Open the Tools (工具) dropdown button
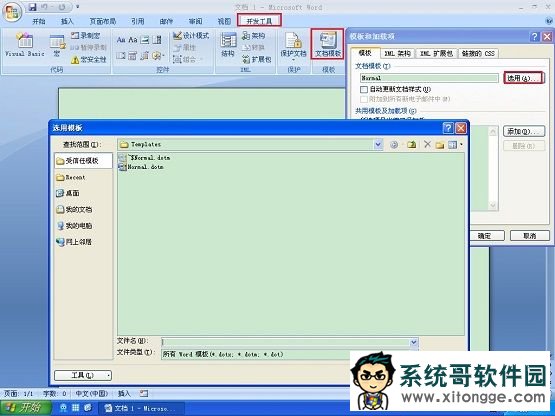The width and height of the screenshot is (555, 416). click(83, 375)
